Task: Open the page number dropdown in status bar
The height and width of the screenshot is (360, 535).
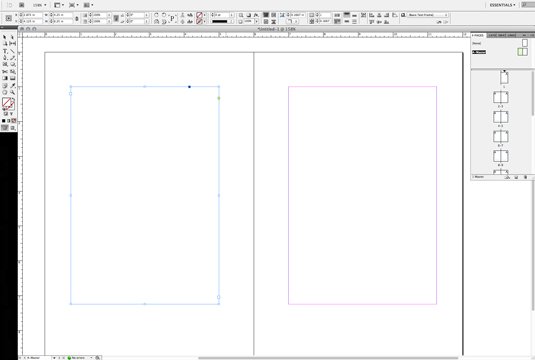Action: (54, 358)
